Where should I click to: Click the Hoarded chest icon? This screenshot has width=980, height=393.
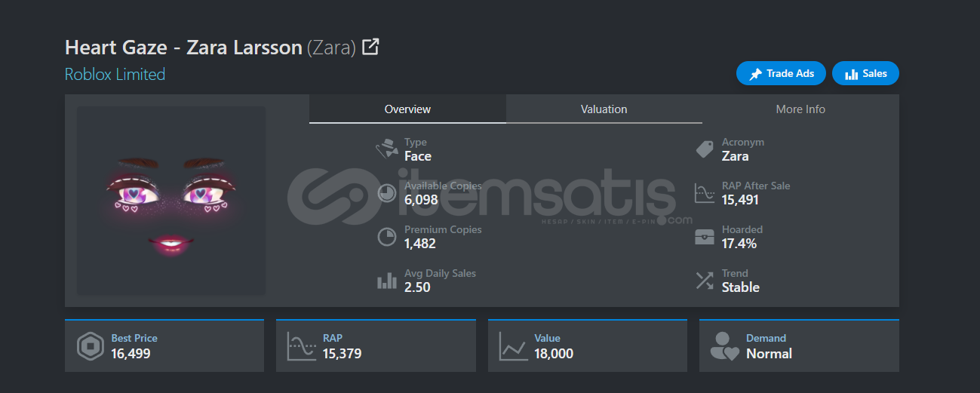(x=705, y=237)
